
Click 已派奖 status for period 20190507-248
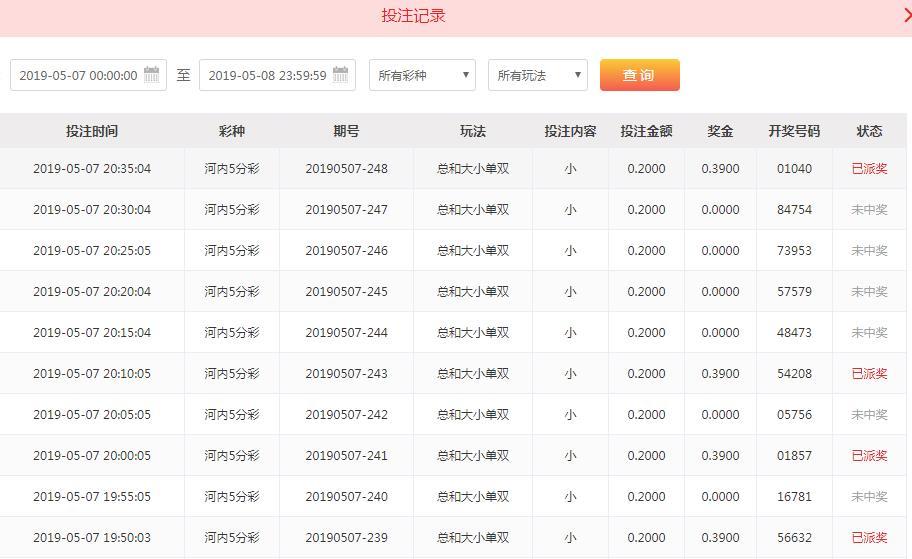869,169
